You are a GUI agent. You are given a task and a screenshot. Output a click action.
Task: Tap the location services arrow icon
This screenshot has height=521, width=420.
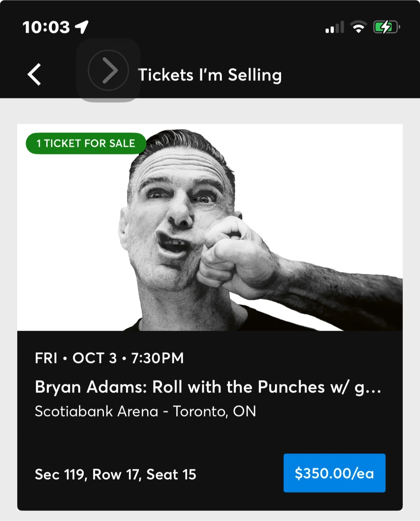pos(82,27)
